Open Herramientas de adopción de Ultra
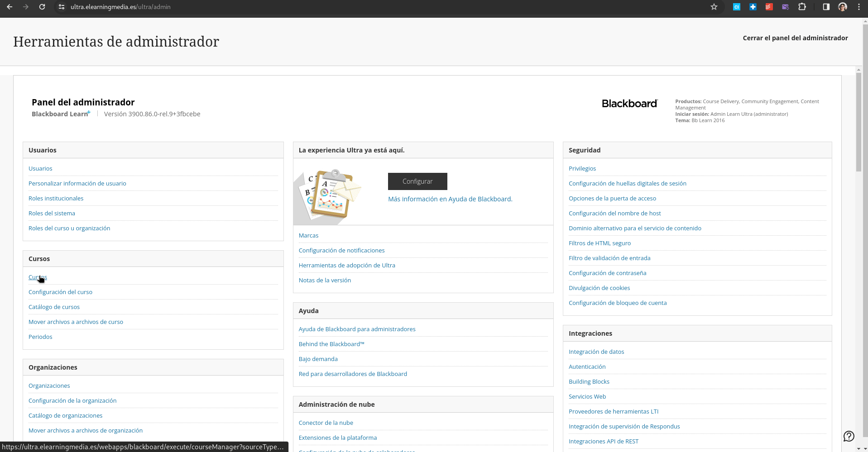Image resolution: width=868 pixels, height=452 pixels. (x=347, y=265)
